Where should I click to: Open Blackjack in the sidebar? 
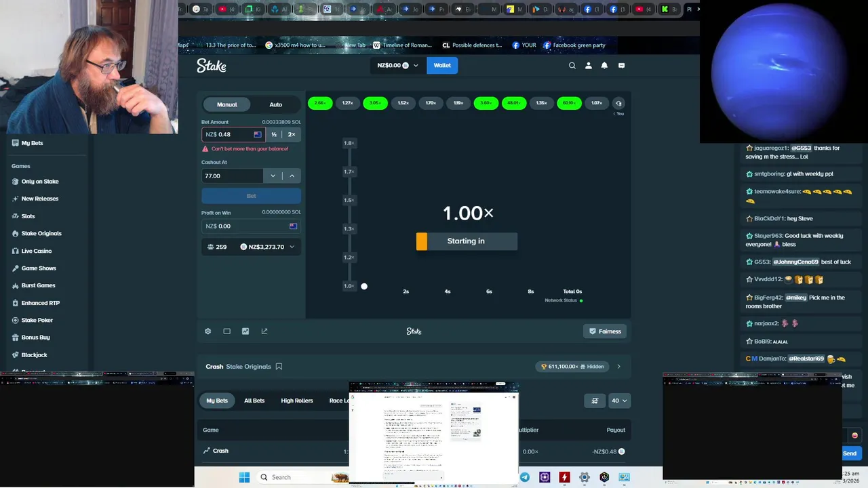(x=34, y=355)
